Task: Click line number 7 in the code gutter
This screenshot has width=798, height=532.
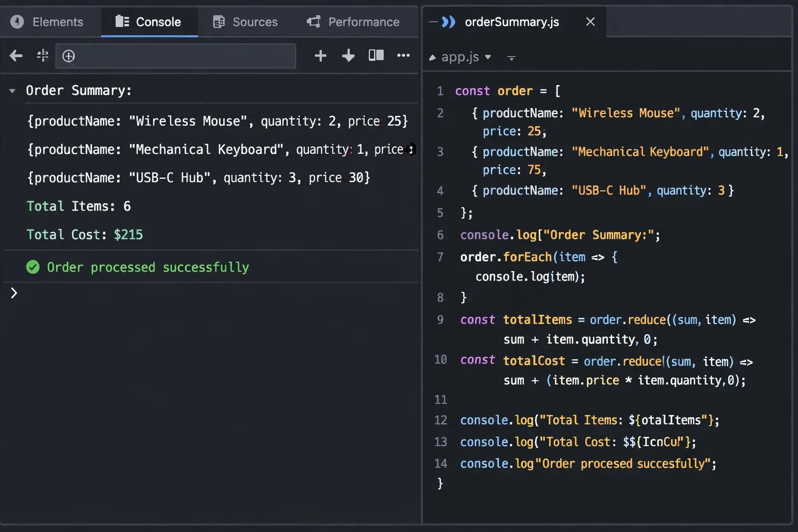Action: click(x=440, y=257)
